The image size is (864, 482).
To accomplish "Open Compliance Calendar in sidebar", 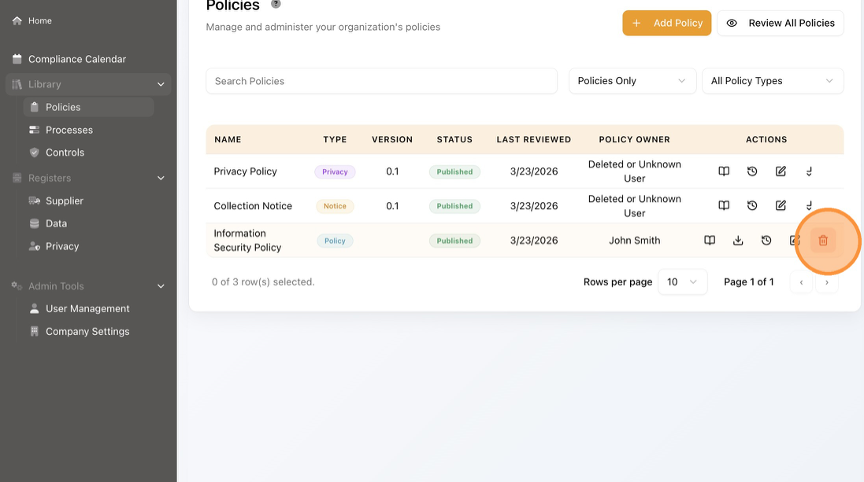I will (x=77, y=60).
